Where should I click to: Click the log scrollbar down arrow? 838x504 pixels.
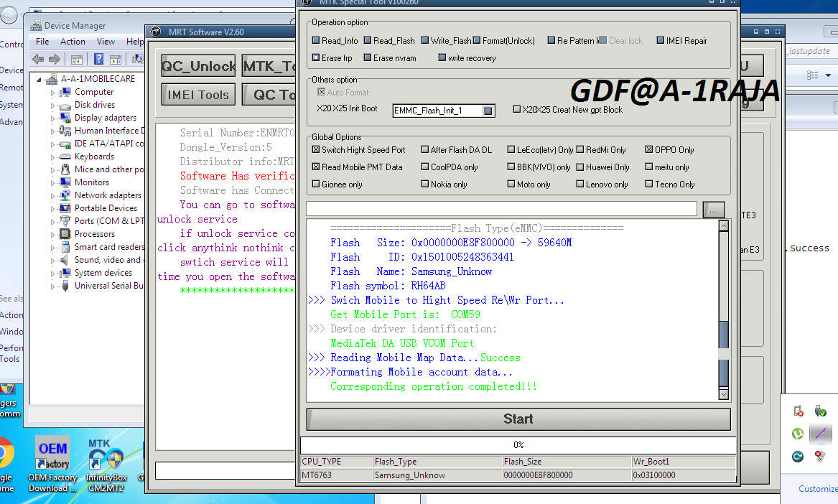tap(724, 394)
